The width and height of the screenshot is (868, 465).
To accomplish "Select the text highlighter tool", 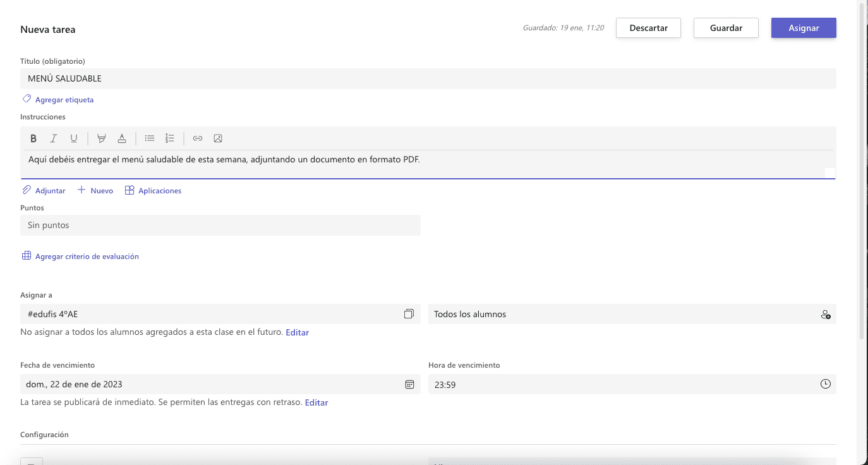I will coord(102,138).
